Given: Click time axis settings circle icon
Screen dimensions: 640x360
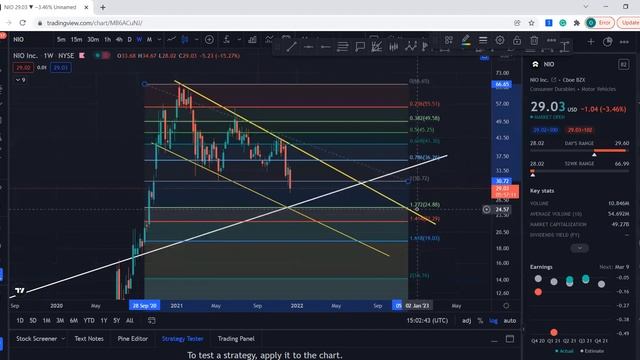Looking at the screenshot, I should [506, 306].
